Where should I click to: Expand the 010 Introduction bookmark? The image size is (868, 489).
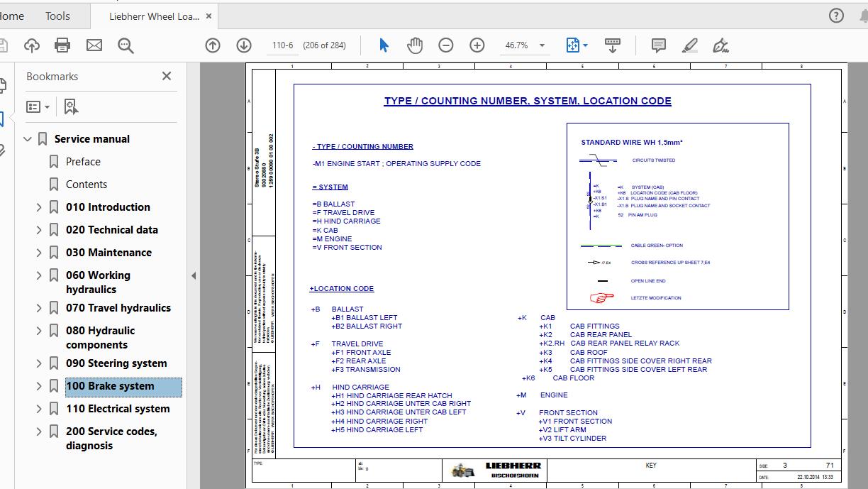38,207
